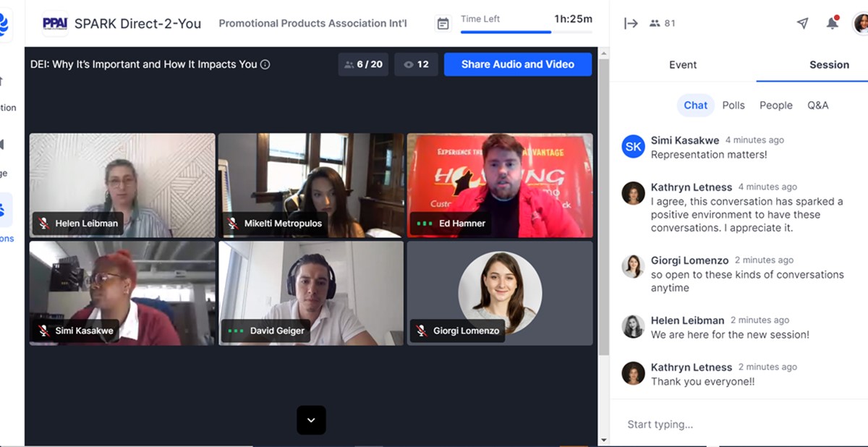868x447 pixels.
Task: Open the 6/20 participants on stage indicator
Action: (x=363, y=64)
